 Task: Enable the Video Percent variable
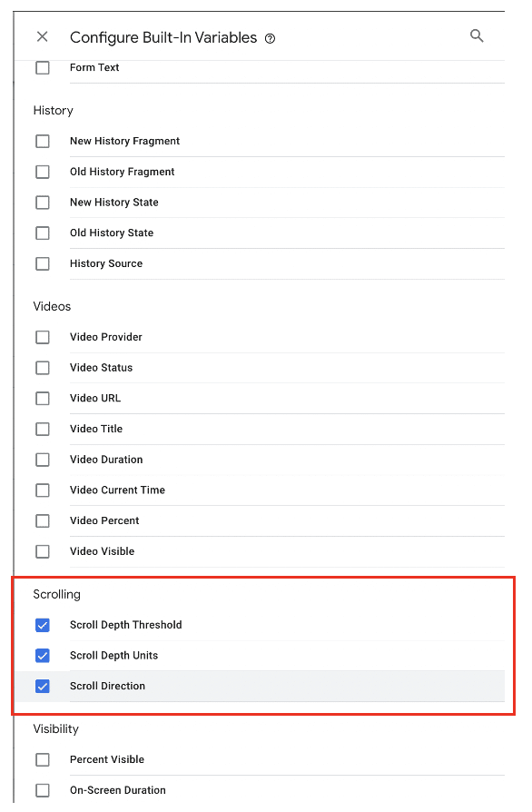click(x=42, y=520)
